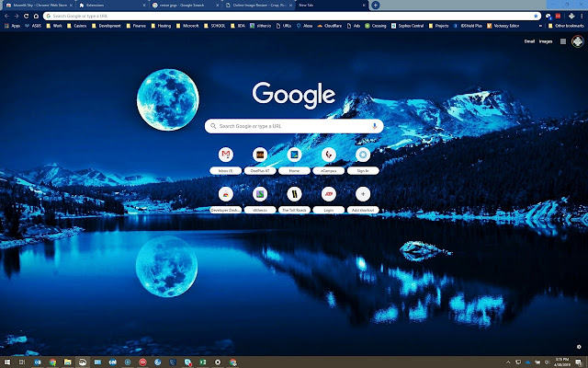The image size is (588, 368).
Task: Click the browser Forward arrow
Action: (x=17, y=17)
